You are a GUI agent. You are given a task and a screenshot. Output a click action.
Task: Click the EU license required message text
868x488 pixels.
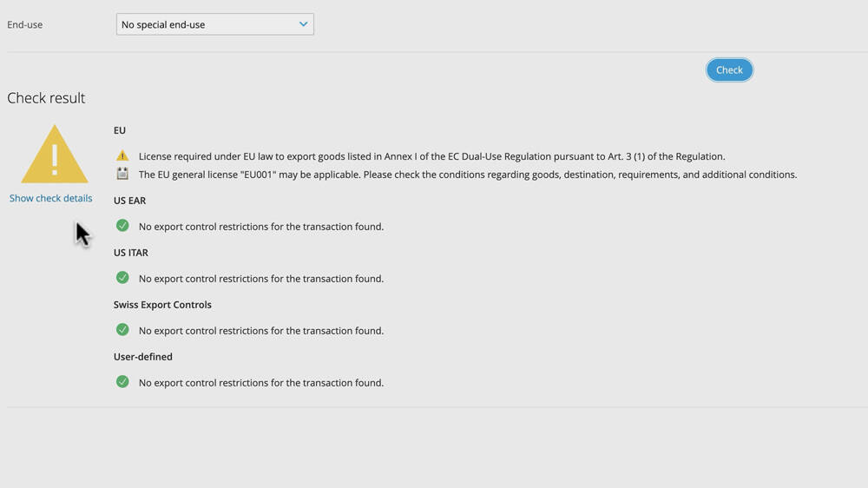[431, 156]
